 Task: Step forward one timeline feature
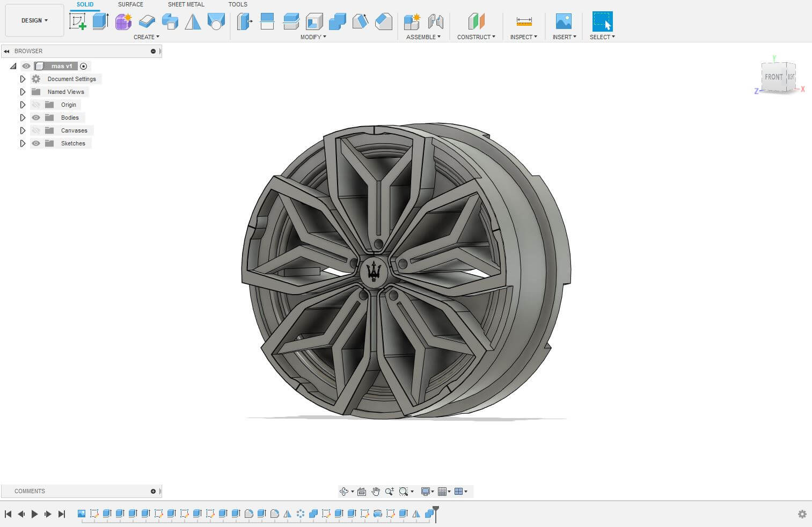tap(48, 514)
